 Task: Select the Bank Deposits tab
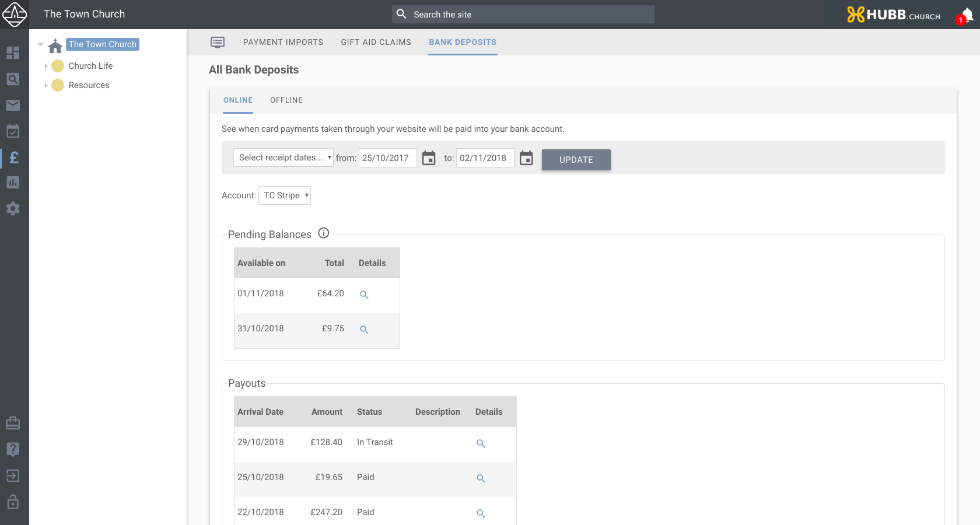pos(463,42)
